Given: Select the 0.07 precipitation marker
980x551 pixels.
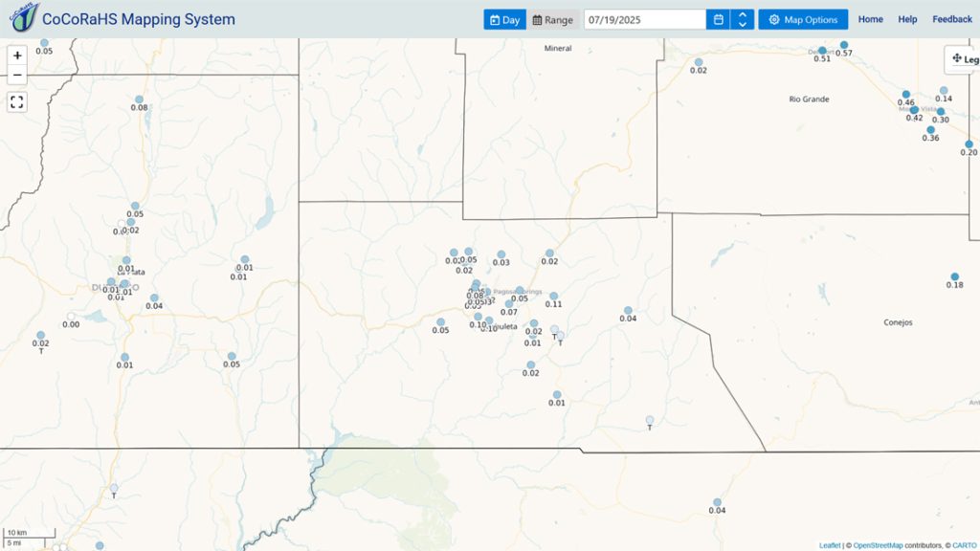Looking at the screenshot, I should pyautogui.click(x=509, y=304).
